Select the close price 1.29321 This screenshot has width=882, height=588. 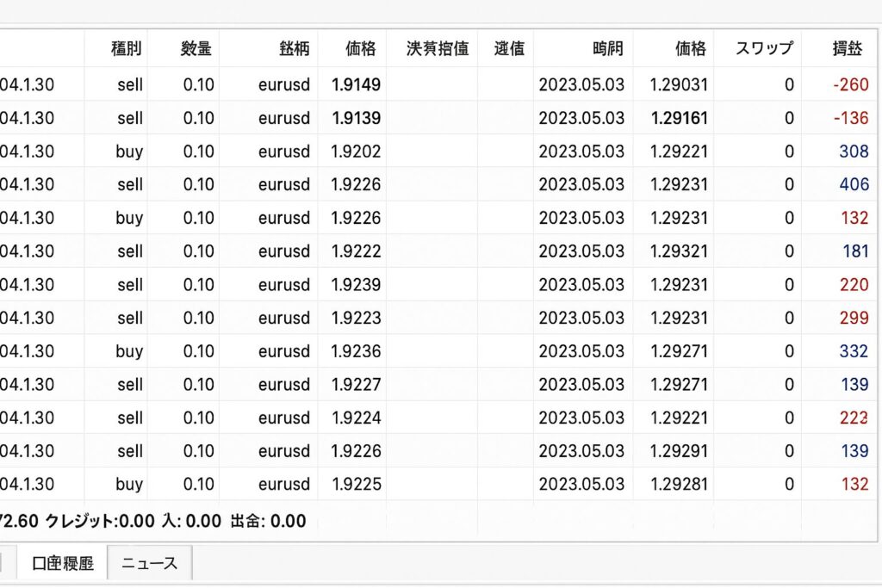(679, 251)
